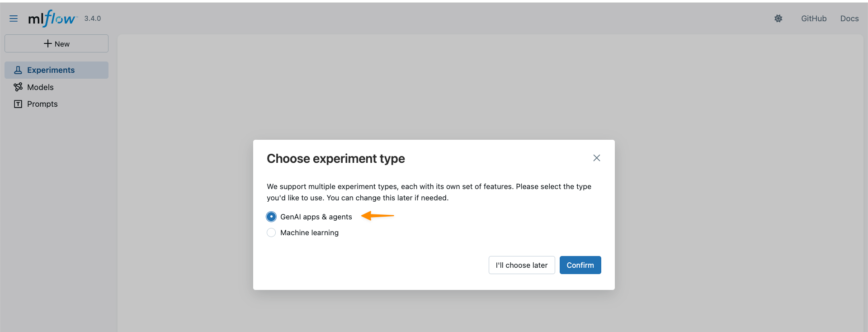The width and height of the screenshot is (868, 332).
Task: Open the Docs link
Action: 849,19
